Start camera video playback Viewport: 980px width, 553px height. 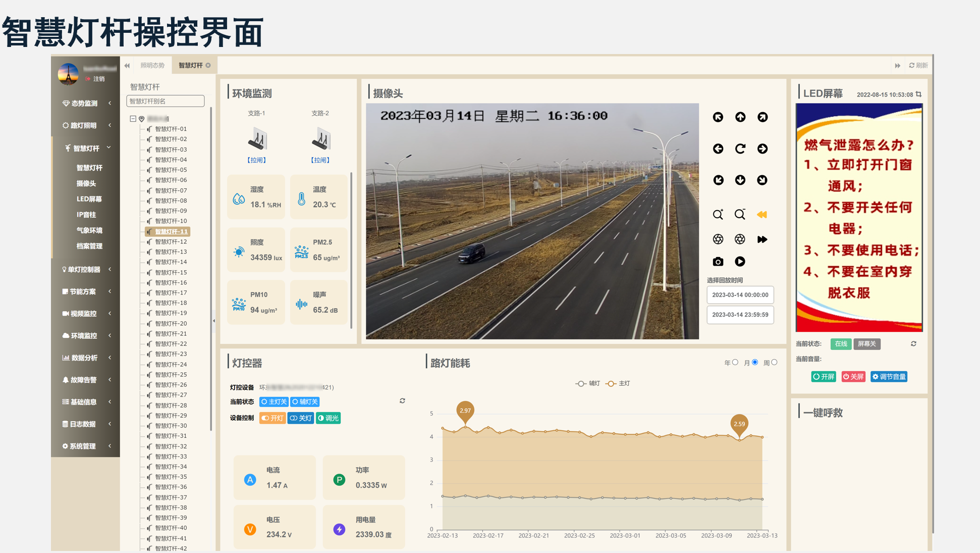click(x=740, y=262)
